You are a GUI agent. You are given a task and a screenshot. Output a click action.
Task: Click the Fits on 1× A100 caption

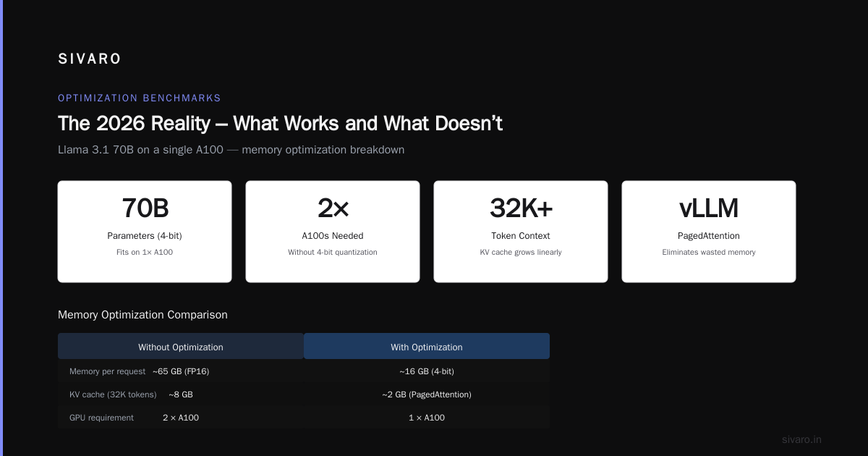click(x=145, y=253)
